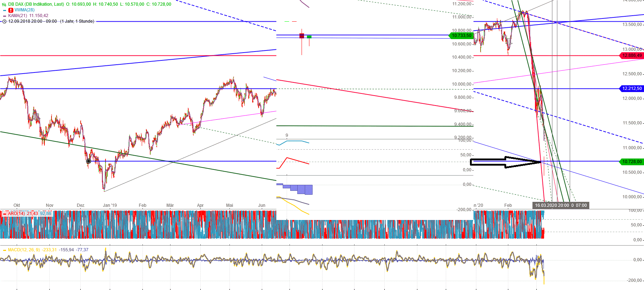Viewport: 644px width, 290px height.
Task: Click the Okt month label on time axis
Action: click(17, 205)
